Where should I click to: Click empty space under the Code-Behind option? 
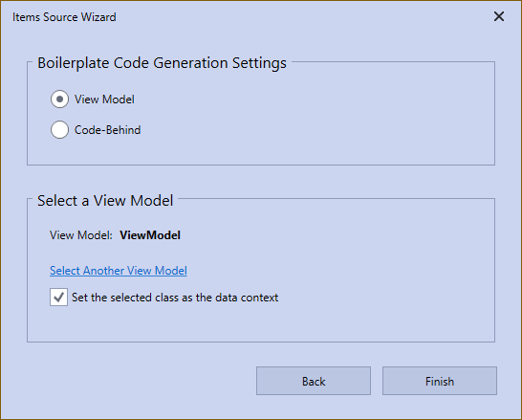[x=261, y=151]
